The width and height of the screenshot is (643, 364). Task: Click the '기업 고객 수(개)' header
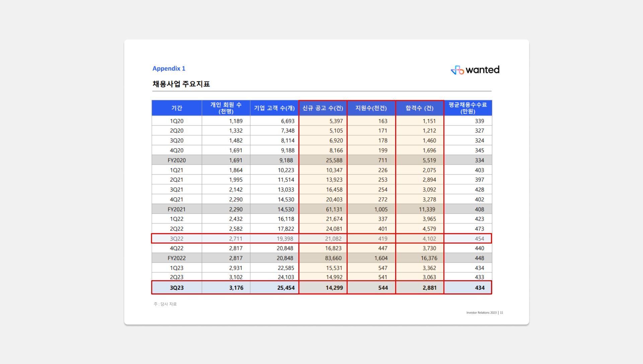(x=274, y=108)
